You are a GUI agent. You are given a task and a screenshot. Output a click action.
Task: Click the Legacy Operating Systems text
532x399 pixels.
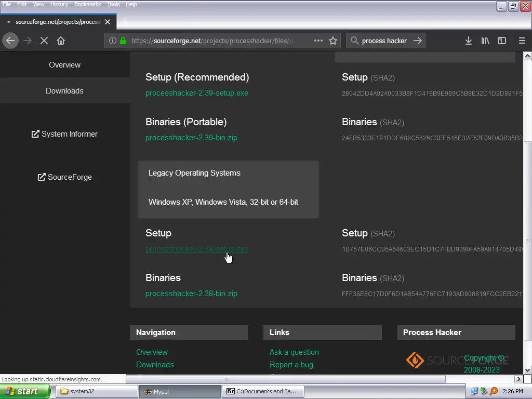[x=194, y=173]
